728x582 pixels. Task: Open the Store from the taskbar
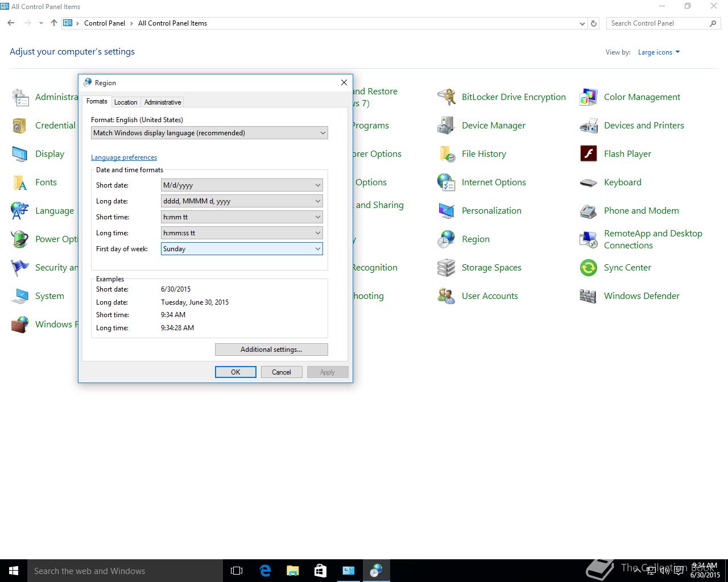(320, 571)
